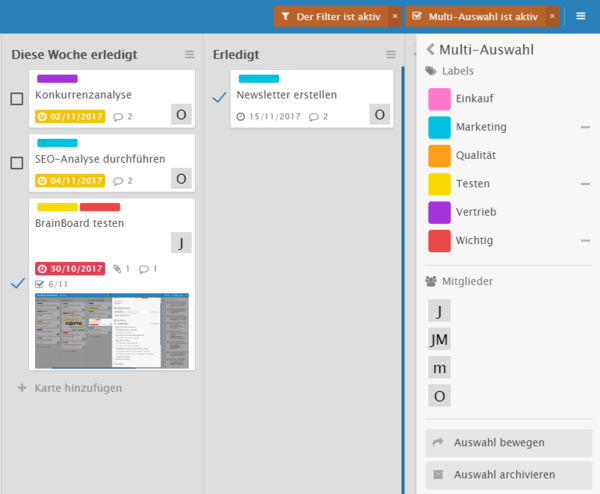
Task: Click the Qualität label name
Action: tap(476, 155)
